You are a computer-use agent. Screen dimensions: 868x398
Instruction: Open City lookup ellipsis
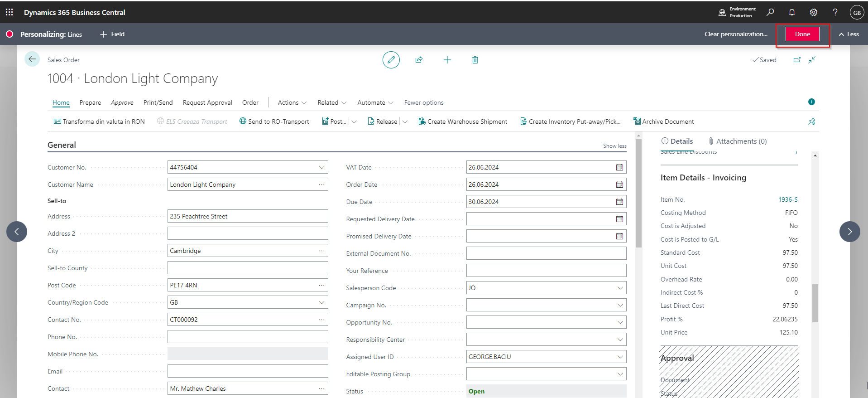(x=321, y=251)
